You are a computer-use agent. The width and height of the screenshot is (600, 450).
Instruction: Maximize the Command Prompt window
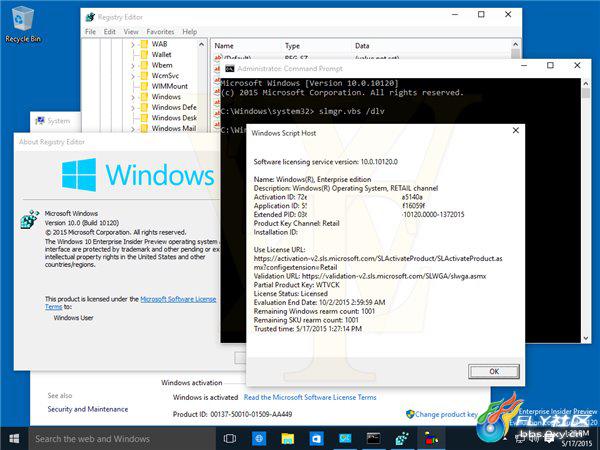tap(550, 65)
